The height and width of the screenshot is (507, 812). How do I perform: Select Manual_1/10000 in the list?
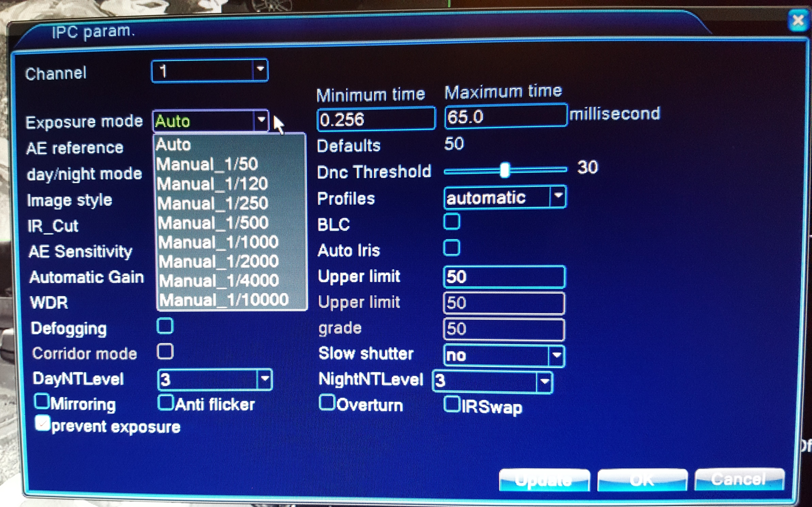tap(224, 300)
